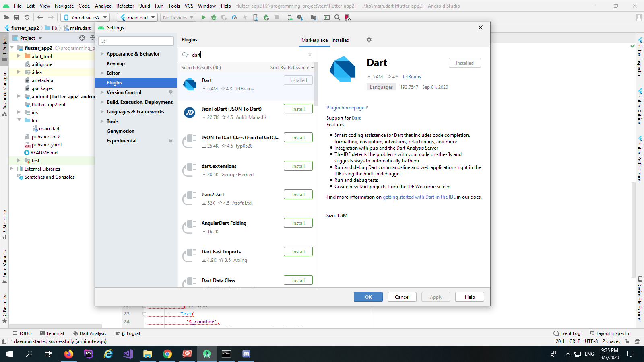
Task: Open the Plugin homepage link
Action: click(x=347, y=108)
